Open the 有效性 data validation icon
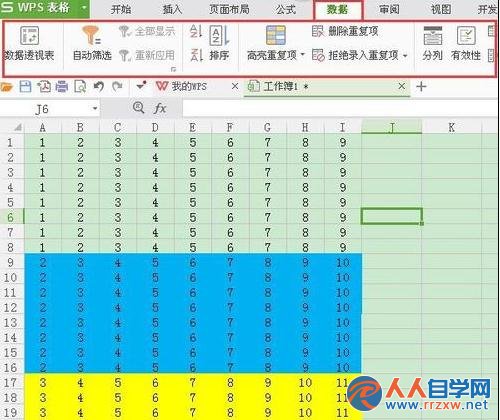500x420 pixels. pyautogui.click(x=466, y=43)
